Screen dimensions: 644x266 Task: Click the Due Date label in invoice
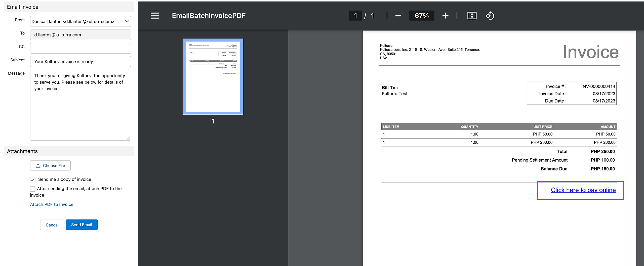556,101
